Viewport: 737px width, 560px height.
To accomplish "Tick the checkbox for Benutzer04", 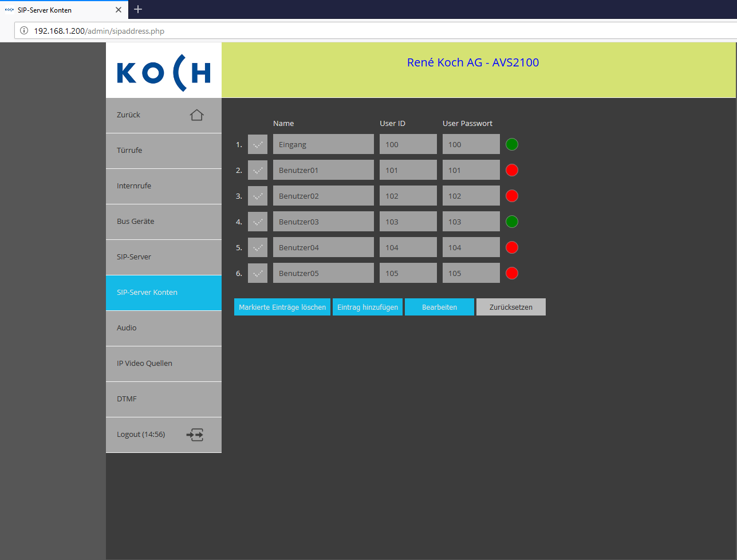I will pyautogui.click(x=258, y=247).
